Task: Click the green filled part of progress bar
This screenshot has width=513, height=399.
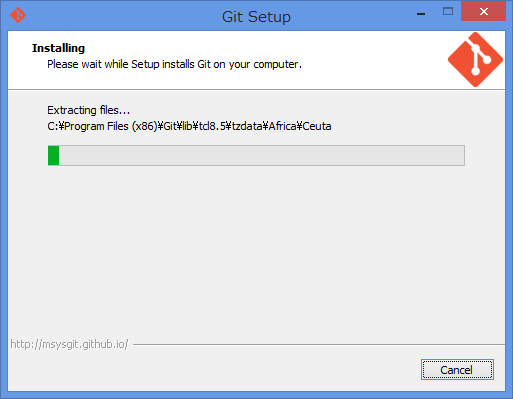Action: [x=53, y=155]
